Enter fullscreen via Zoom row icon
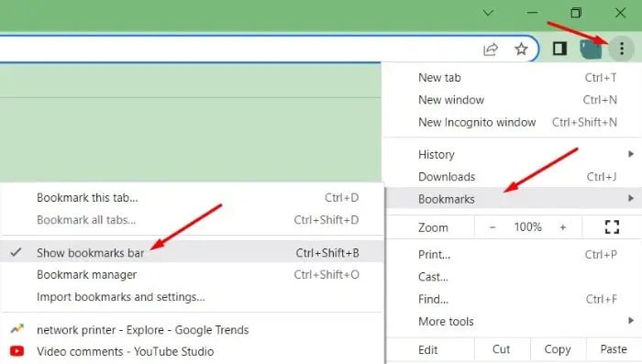The width and height of the screenshot is (642, 364). click(x=612, y=226)
